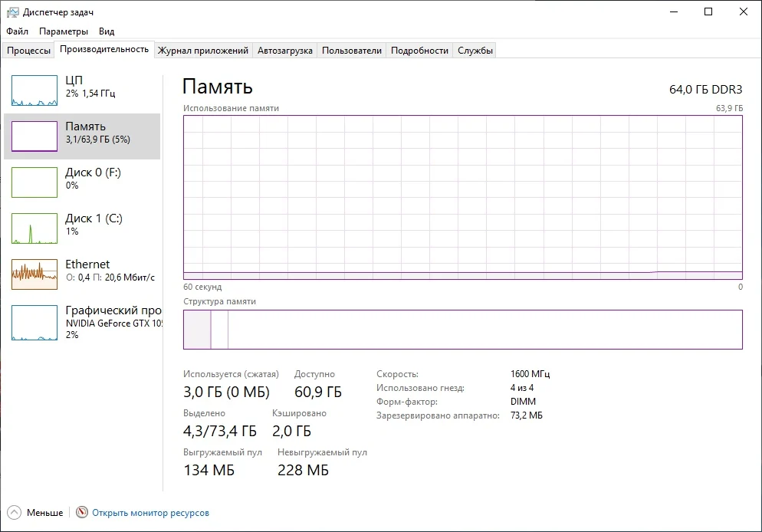Image resolution: width=762 pixels, height=532 pixels.
Task: Go to the Пользователи tab
Action: point(351,51)
